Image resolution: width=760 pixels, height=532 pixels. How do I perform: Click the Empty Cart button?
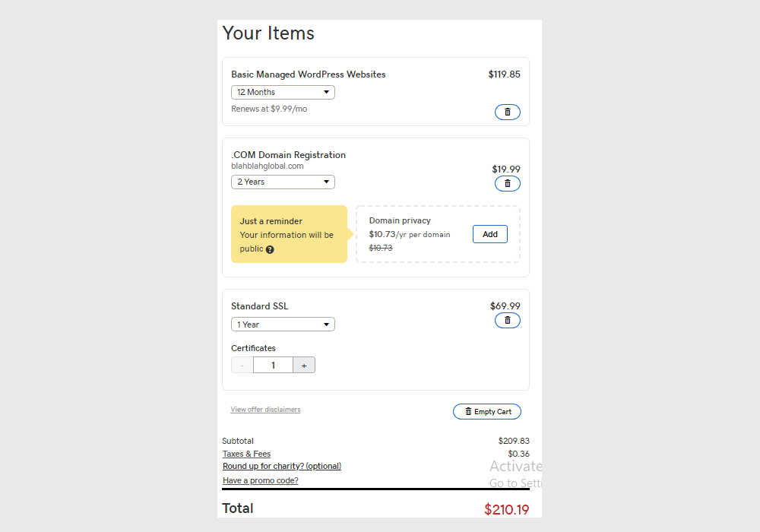[x=487, y=411]
